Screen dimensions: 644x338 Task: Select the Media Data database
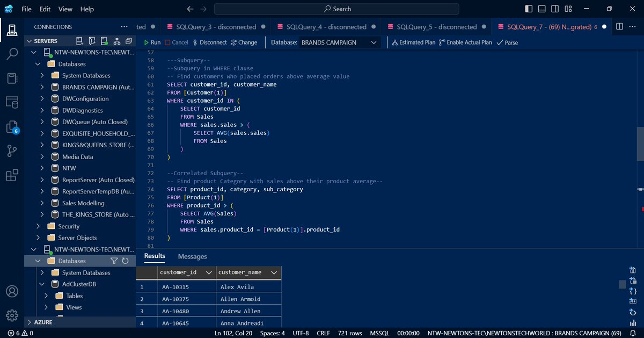77,157
